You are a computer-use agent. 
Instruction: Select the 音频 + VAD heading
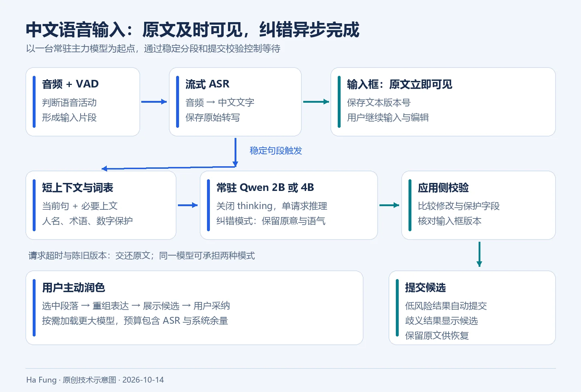pos(70,84)
